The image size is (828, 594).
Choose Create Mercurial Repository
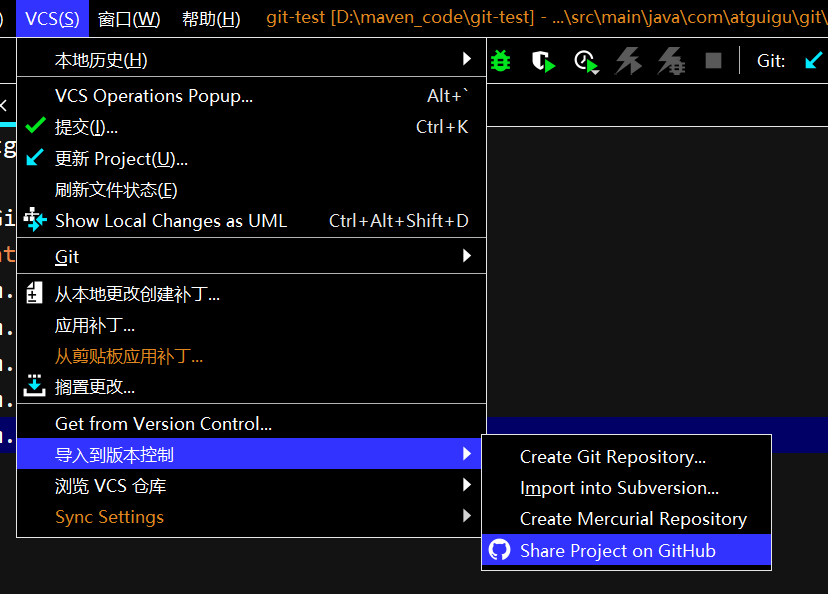coord(626,519)
